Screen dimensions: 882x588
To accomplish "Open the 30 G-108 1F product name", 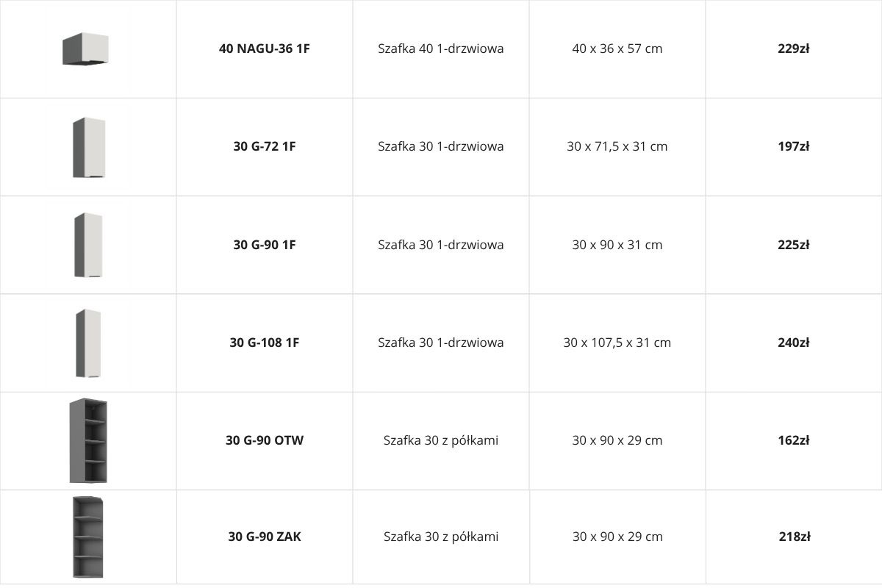I will [x=265, y=343].
